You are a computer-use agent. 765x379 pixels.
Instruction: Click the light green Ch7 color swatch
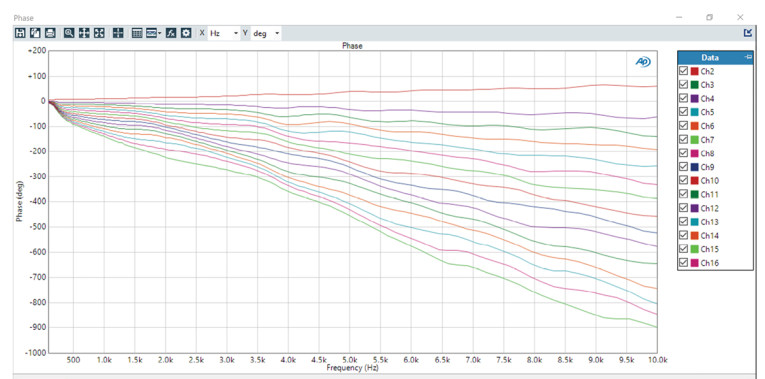(x=695, y=140)
